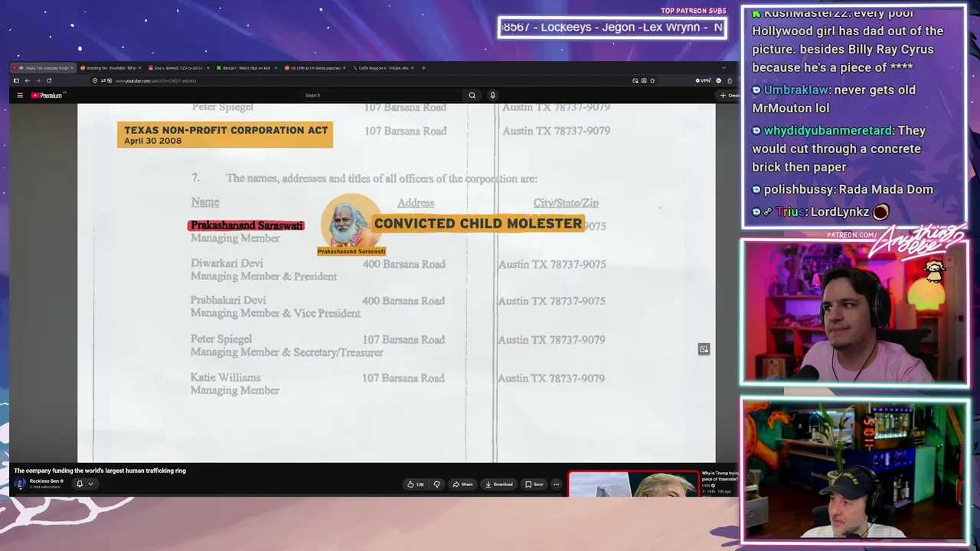Screen dimensions: 980x551
Task: Click the video overlay icon at right edge
Action: coord(704,349)
